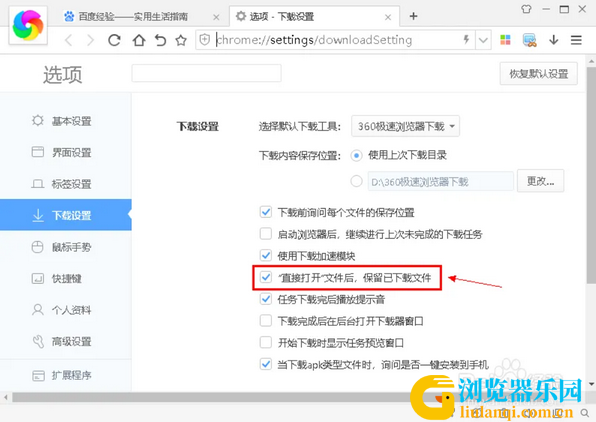Toggle 保留已下载文件 checkbox
Image resolution: width=596 pixels, height=422 pixels.
click(266, 277)
